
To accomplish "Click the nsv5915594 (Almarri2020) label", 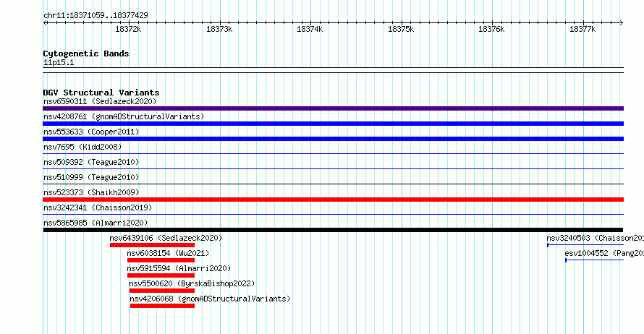I will click(179, 268).
